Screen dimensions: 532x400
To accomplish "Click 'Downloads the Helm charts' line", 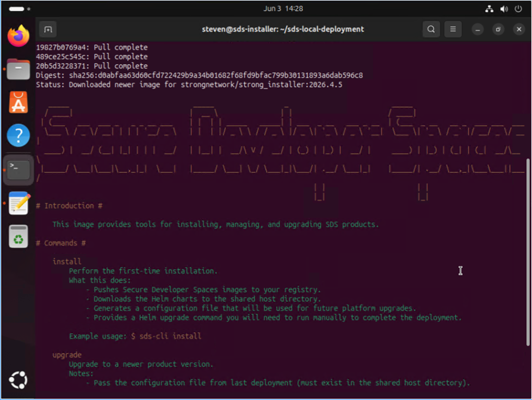I will 203,299.
